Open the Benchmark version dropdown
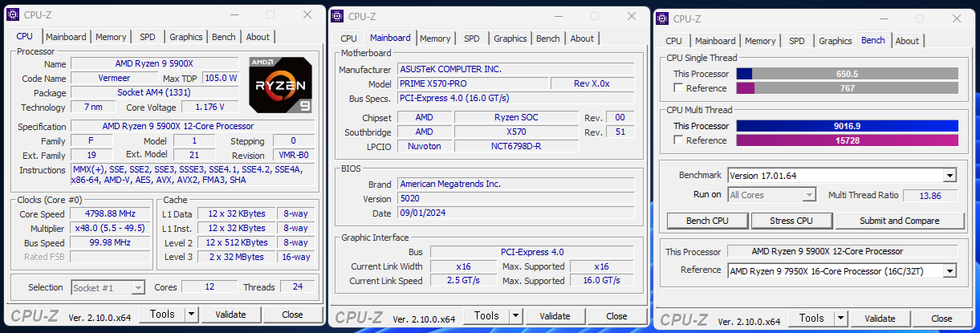 pyautogui.click(x=950, y=176)
